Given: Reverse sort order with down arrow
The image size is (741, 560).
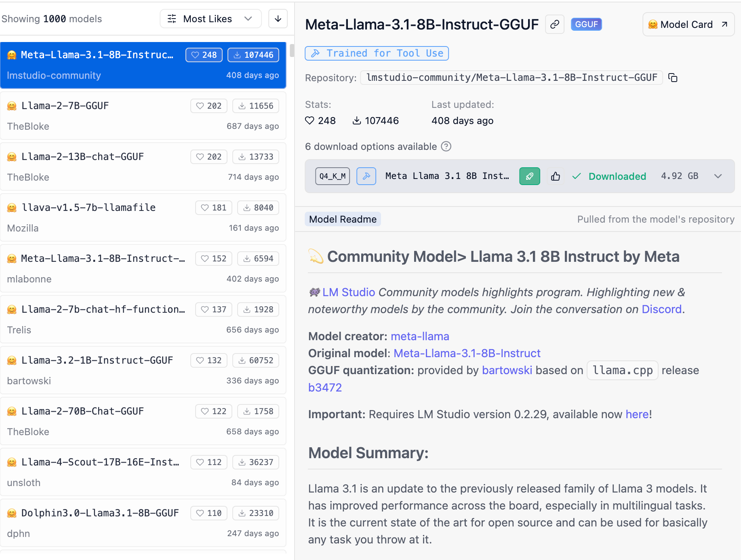Looking at the screenshot, I should (278, 19).
